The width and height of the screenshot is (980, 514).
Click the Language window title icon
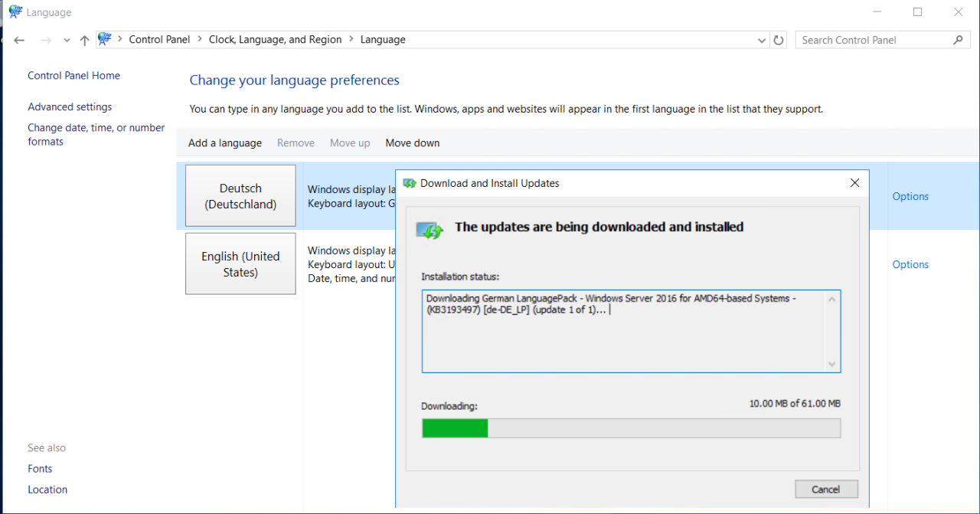(15, 11)
